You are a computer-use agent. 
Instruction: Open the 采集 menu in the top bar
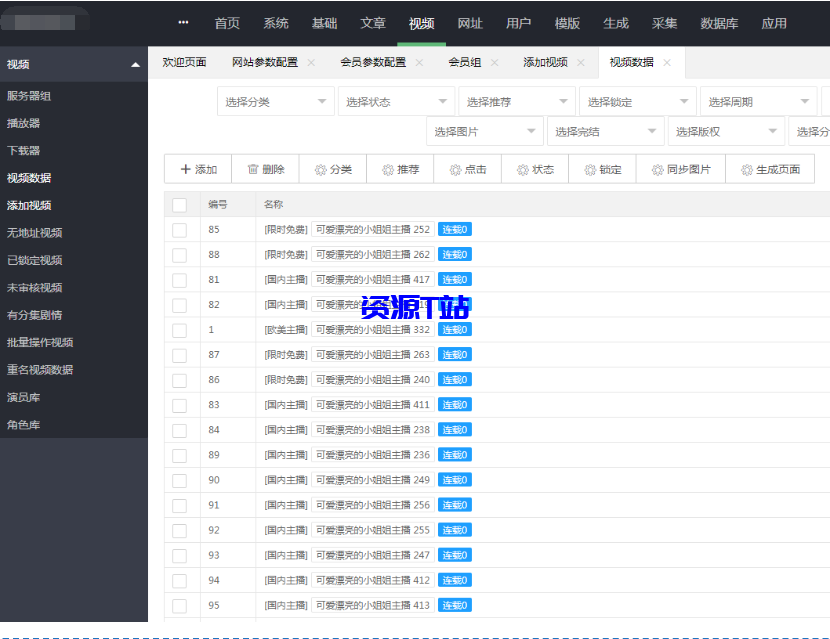pyautogui.click(x=664, y=24)
